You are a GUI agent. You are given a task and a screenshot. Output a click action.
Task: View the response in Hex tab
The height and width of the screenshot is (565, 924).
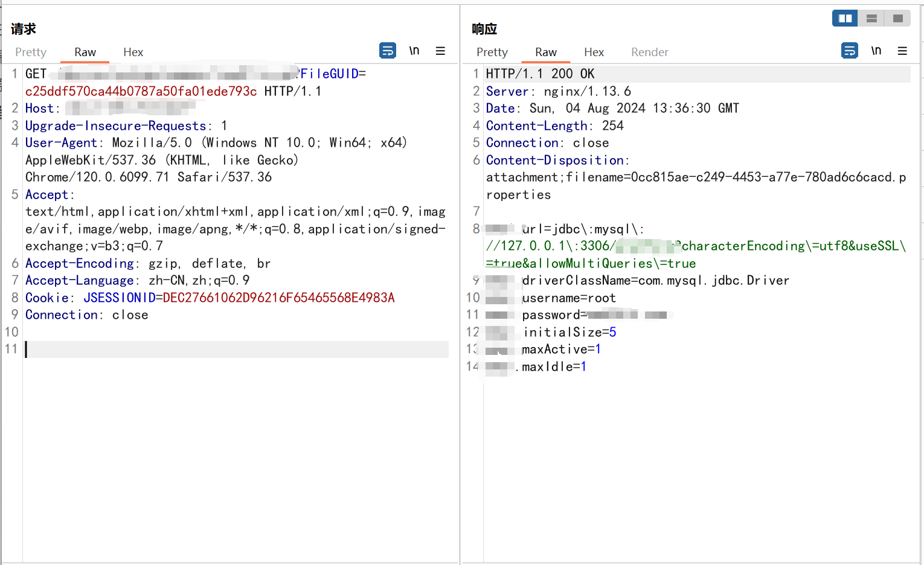tap(594, 53)
